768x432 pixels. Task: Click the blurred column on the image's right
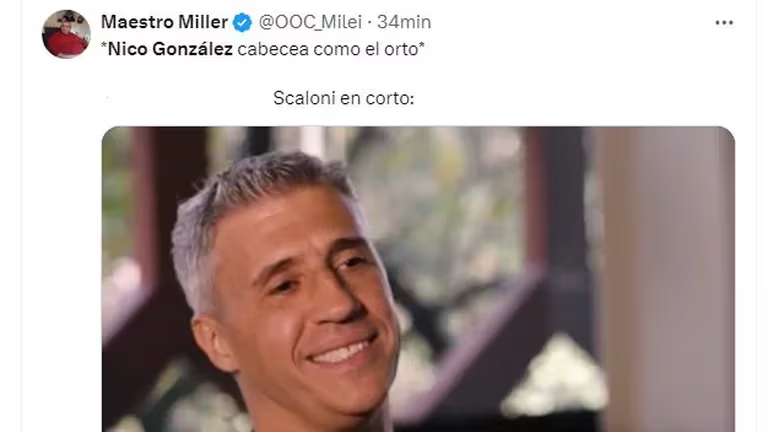click(666, 279)
